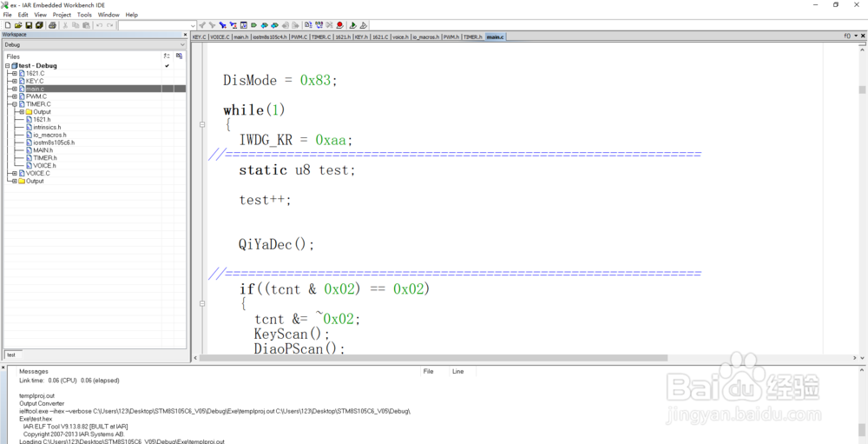Click the Go to Definition toolbar icon

click(x=243, y=25)
